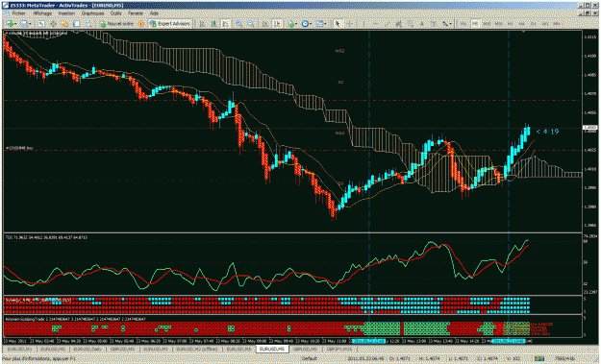601x364 pixels.
Task: Expand the templates dropdown arrow
Action: [325, 24]
